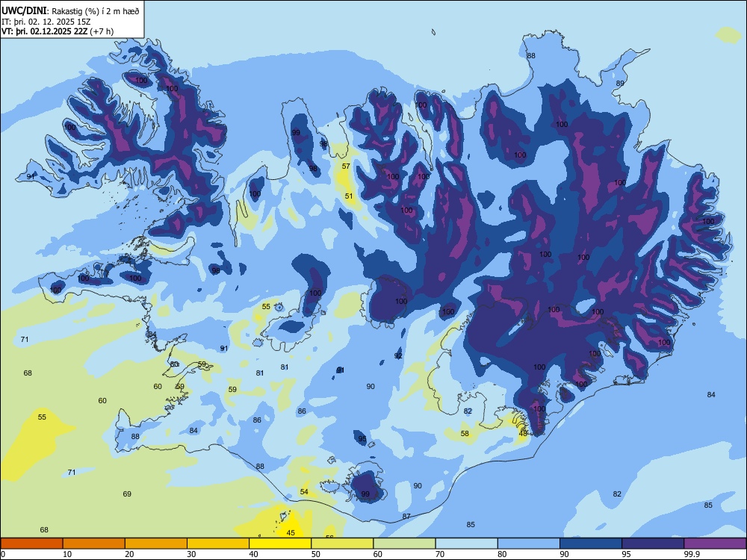Click the pale yellow 50–60 legend swatch

coord(342,544)
